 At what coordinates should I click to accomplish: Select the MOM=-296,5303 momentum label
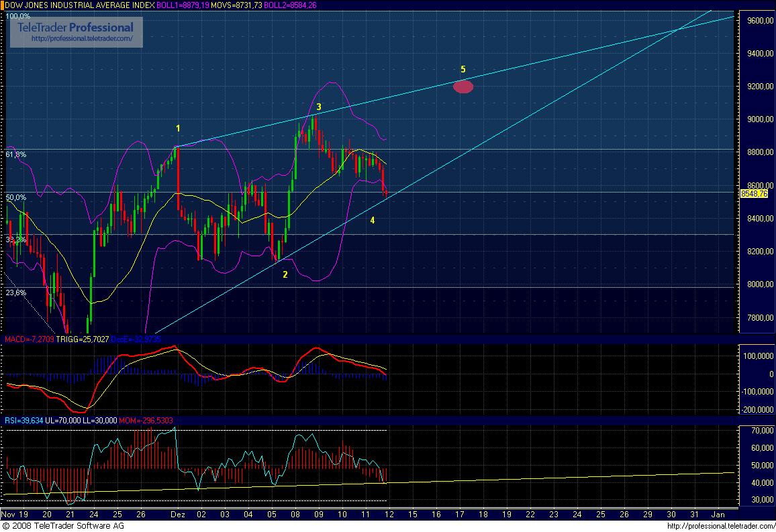click(146, 420)
